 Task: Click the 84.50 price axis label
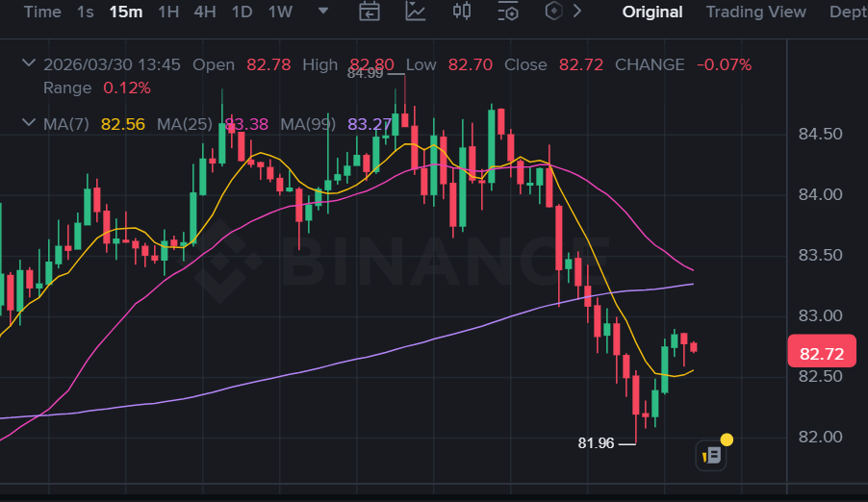[x=820, y=134]
